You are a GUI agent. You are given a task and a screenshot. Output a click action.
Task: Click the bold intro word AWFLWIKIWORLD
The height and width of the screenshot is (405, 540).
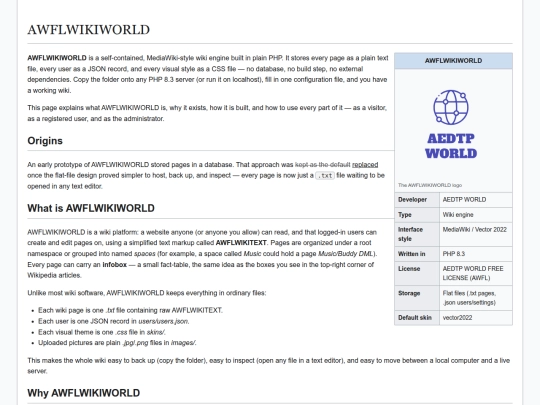click(57, 58)
